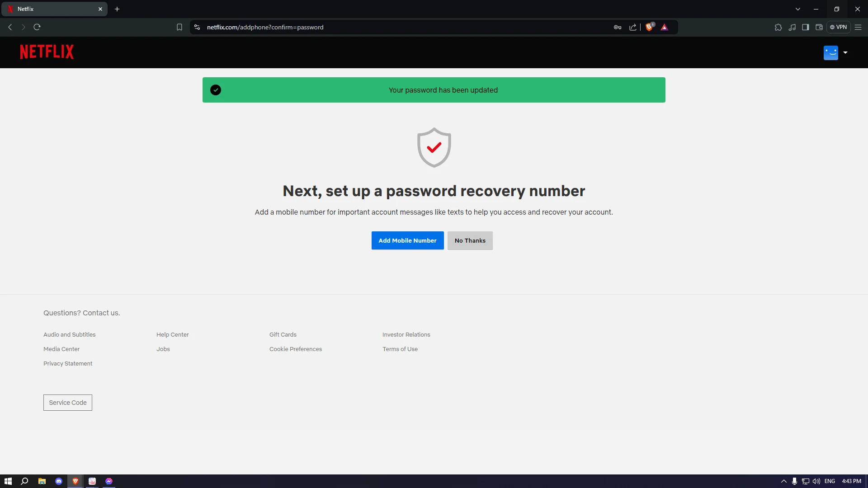The width and height of the screenshot is (868, 488).
Task: Open the Investor Relations link
Action: [406, 335]
